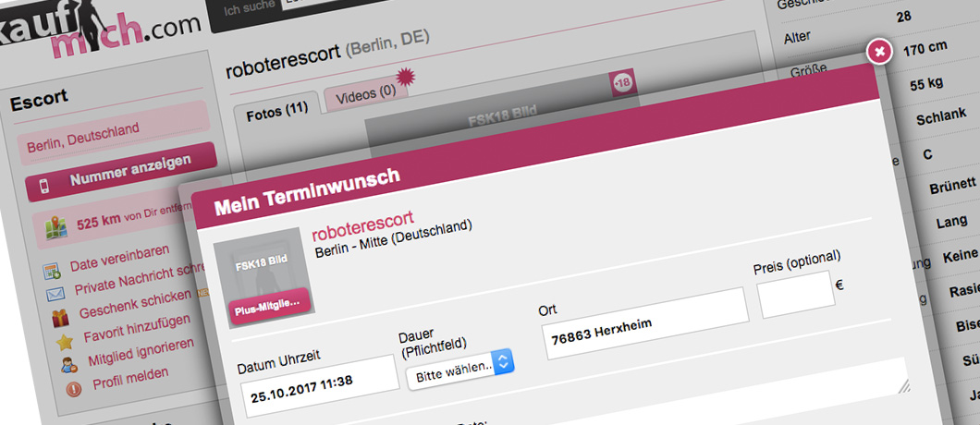Click the map icon beside 525 km
The width and height of the screenshot is (980, 425).
(x=56, y=227)
